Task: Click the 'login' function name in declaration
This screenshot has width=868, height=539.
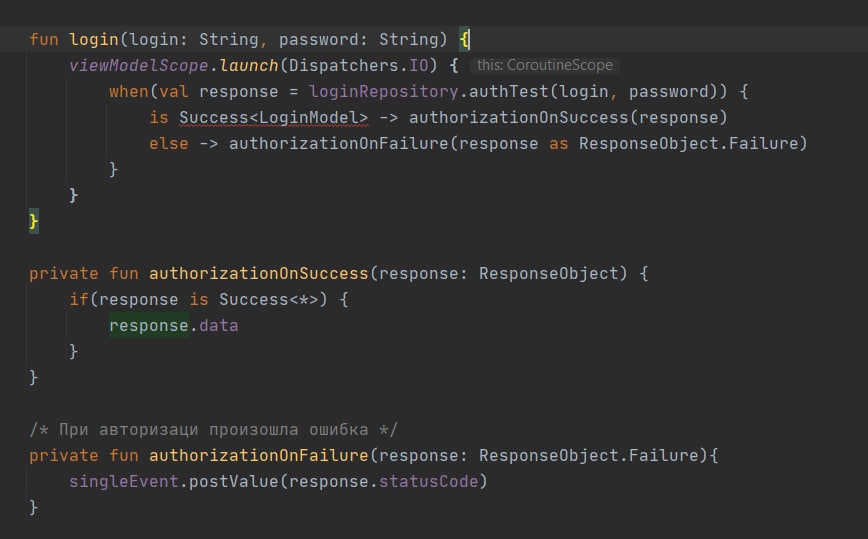Action: (x=94, y=39)
